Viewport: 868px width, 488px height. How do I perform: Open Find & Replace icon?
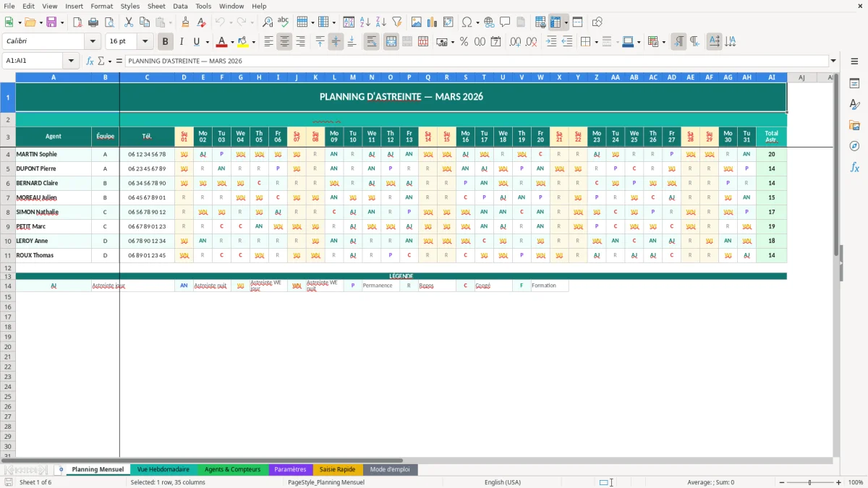tap(268, 22)
